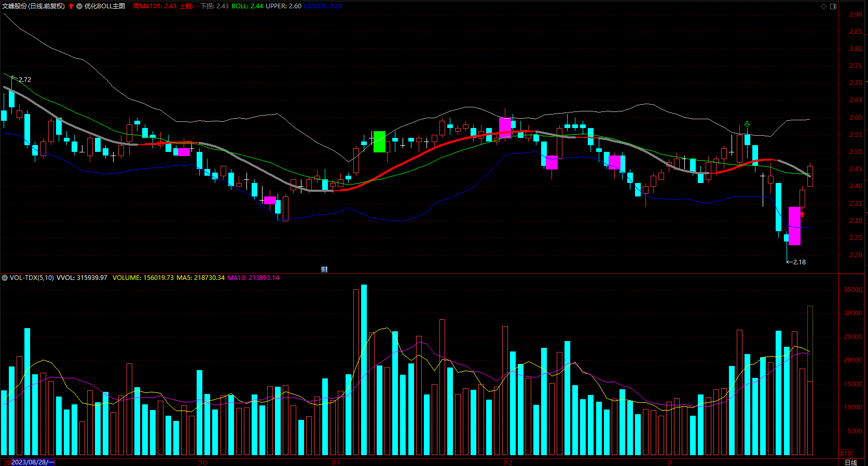Click the 2.72 high price label
Viewport: 868px width, 466px height.
coord(25,80)
